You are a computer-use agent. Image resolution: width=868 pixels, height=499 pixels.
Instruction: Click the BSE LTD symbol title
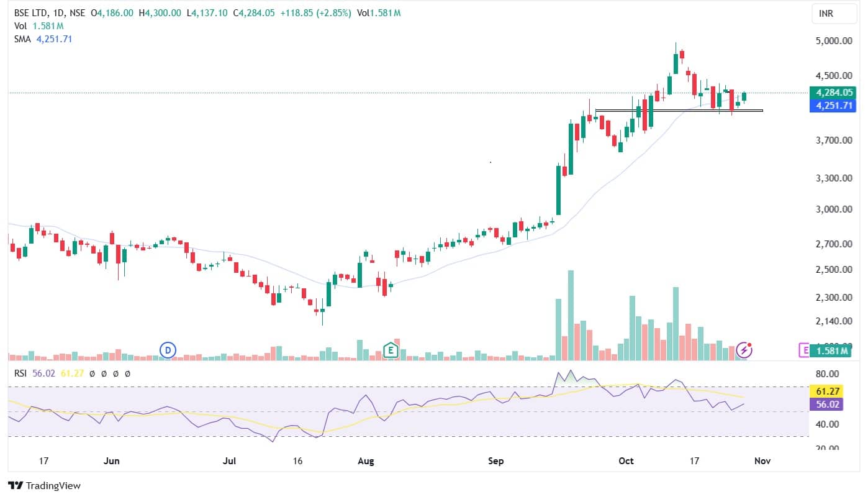(x=32, y=13)
